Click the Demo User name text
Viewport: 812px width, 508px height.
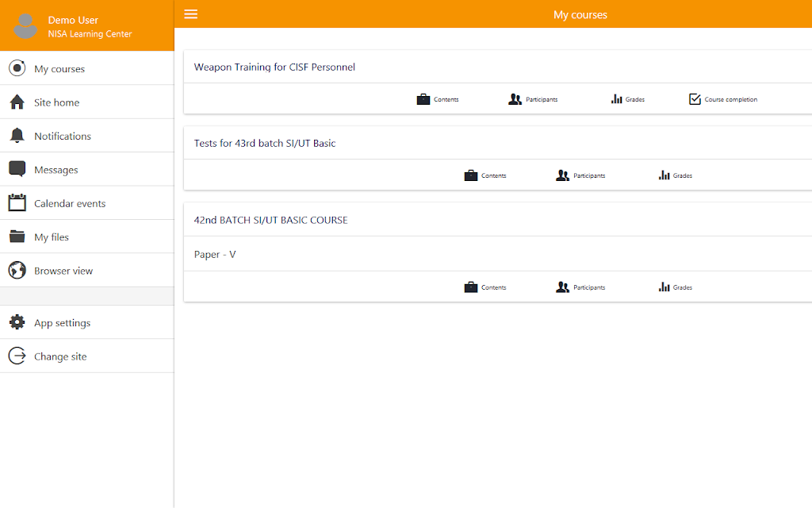pyautogui.click(x=73, y=20)
